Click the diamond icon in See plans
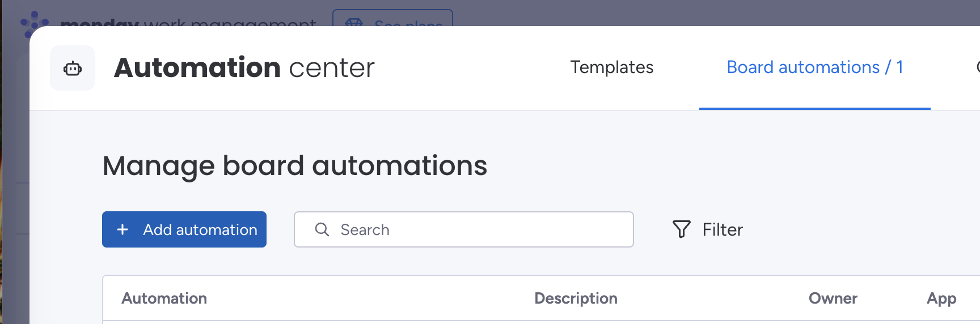 coord(354,22)
